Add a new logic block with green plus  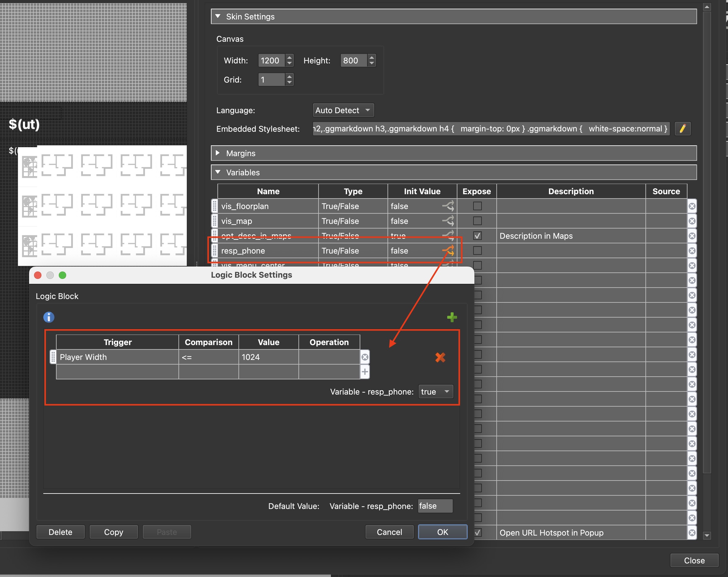(452, 317)
